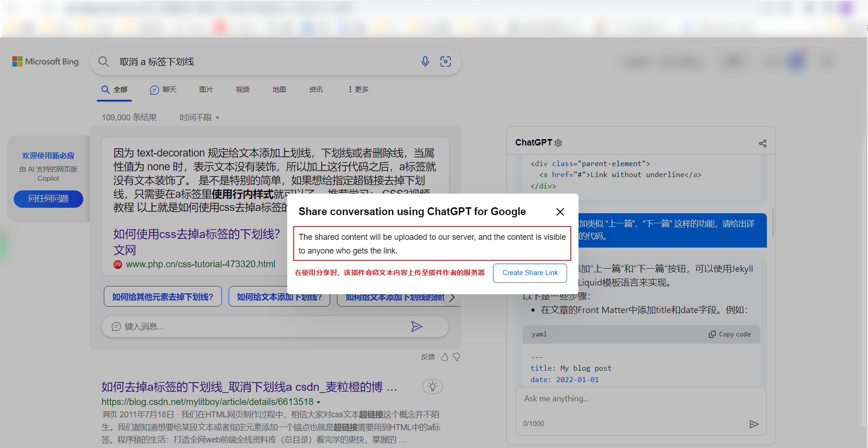Select suggestion 如何给其他元素去掉下划线?
868x448 pixels.
click(163, 297)
